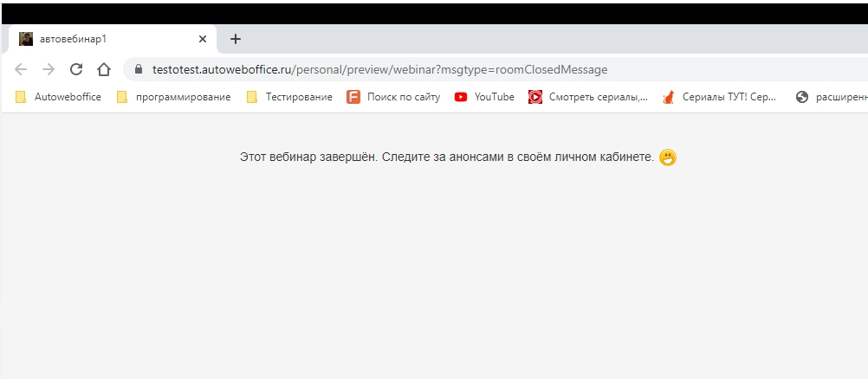Click the browser Back arrow
The height and width of the screenshot is (379, 868).
point(21,69)
